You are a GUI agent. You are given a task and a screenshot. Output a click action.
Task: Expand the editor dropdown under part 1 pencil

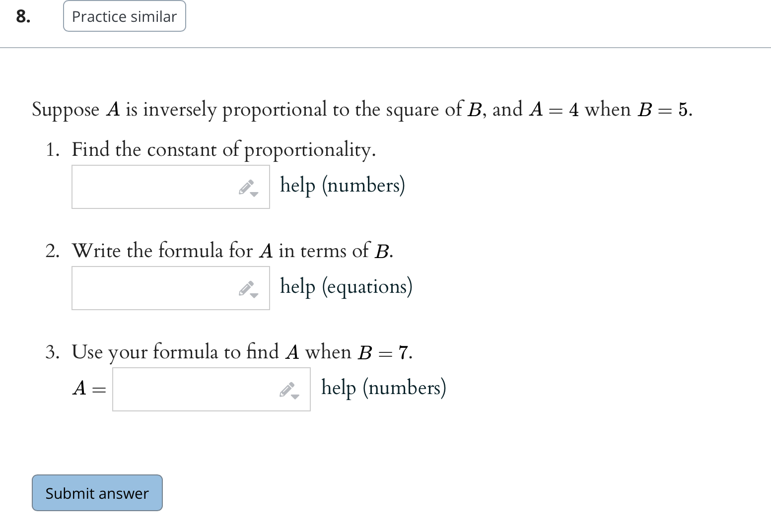254,195
